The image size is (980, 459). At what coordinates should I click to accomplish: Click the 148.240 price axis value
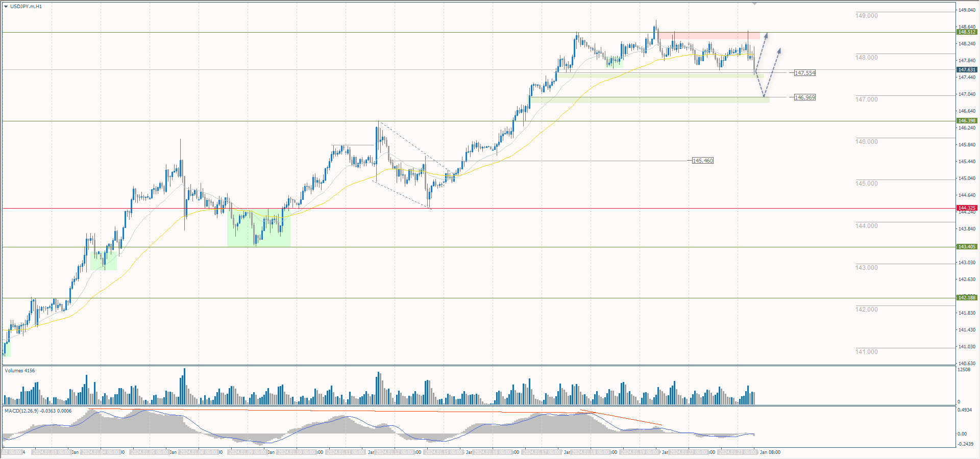pos(967,44)
